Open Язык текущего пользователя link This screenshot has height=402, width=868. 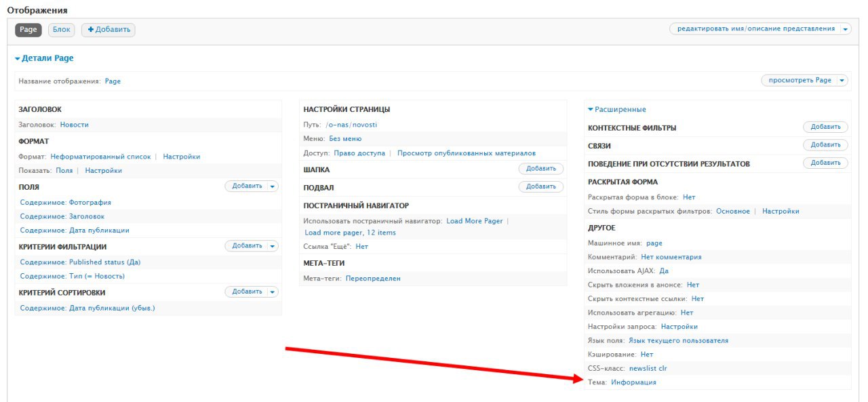click(678, 341)
